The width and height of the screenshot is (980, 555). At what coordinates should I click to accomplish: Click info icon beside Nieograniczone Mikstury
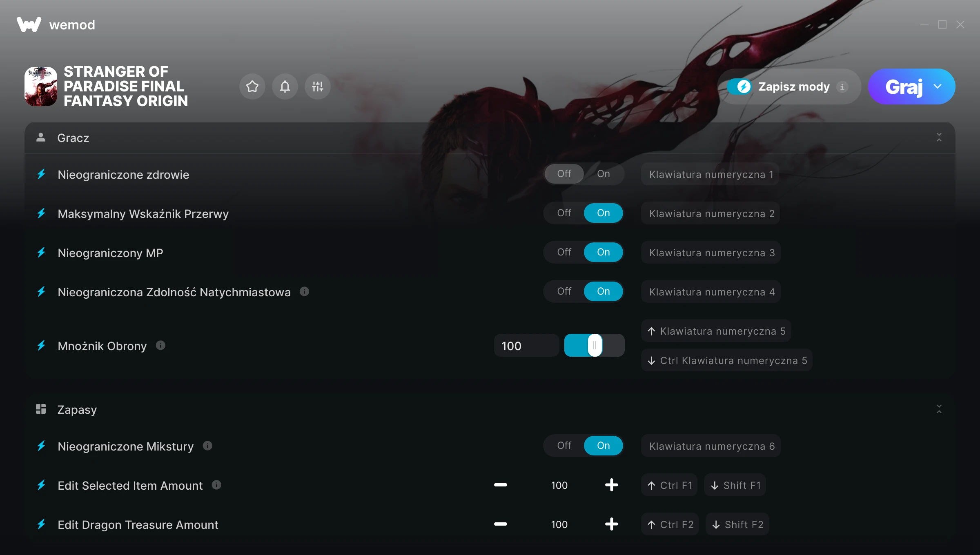pyautogui.click(x=207, y=446)
